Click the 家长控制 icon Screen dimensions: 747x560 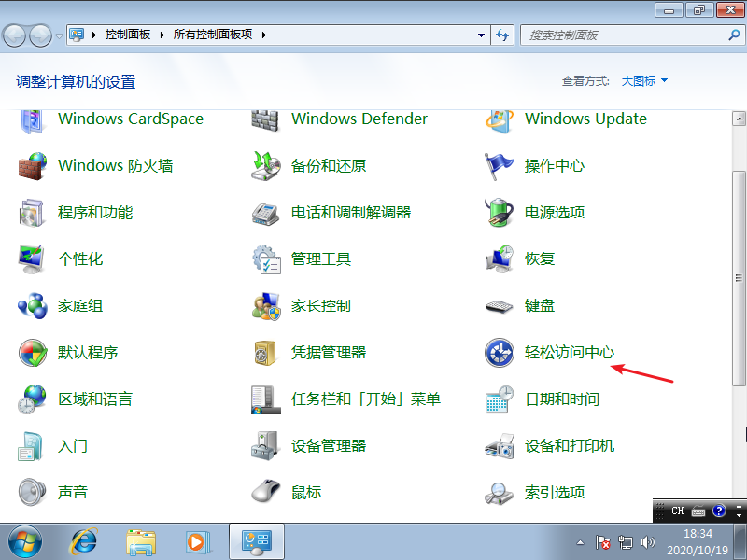click(x=266, y=306)
